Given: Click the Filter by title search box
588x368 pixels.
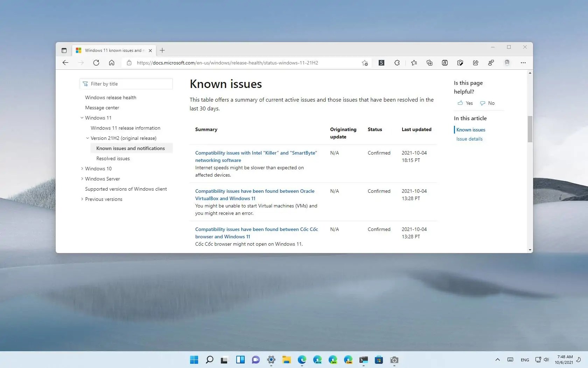Looking at the screenshot, I should (126, 84).
